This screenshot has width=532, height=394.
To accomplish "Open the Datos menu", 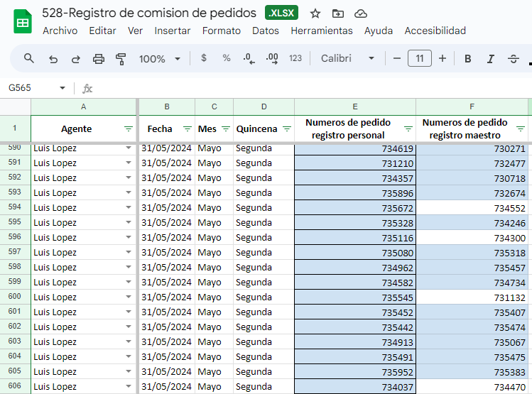I will pyautogui.click(x=266, y=31).
